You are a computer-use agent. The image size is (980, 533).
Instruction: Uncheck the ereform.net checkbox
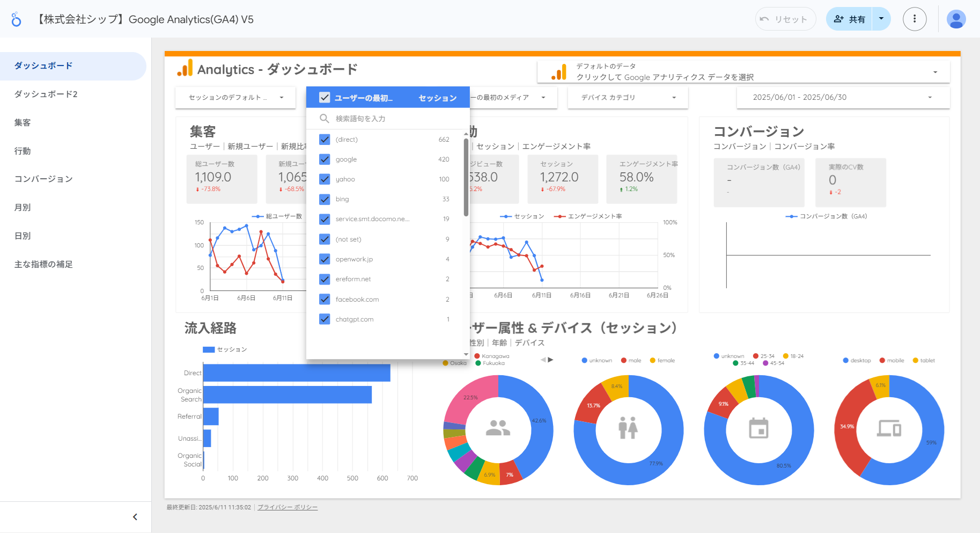click(x=325, y=279)
